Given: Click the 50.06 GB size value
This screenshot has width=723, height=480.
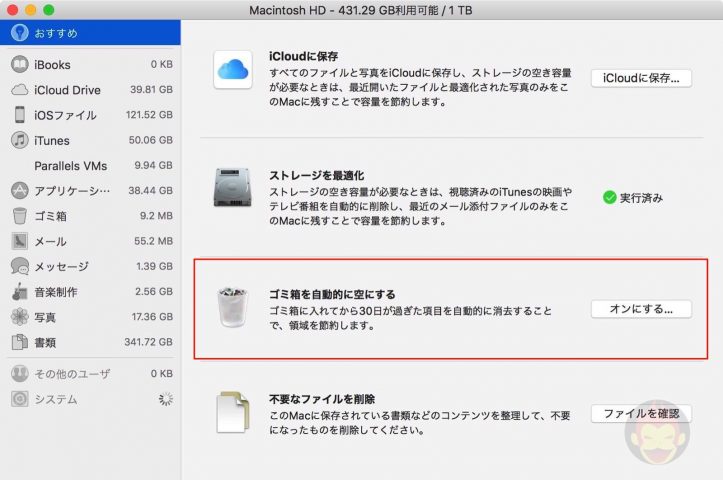Looking at the screenshot, I should [x=151, y=140].
